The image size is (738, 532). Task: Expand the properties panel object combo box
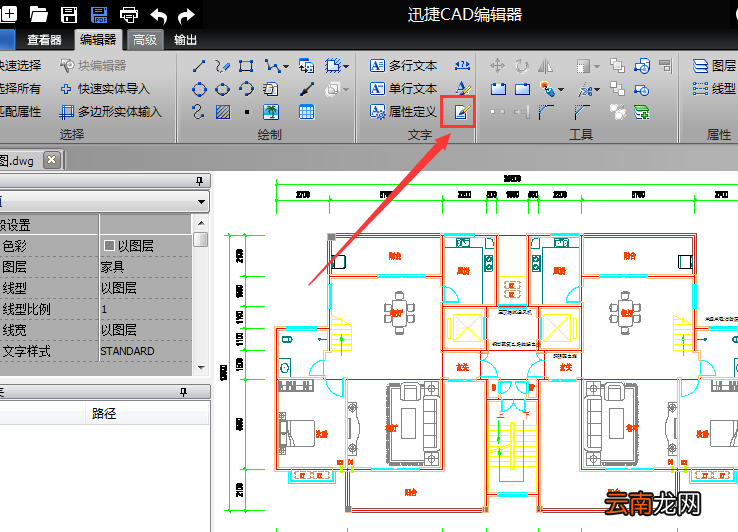click(x=201, y=202)
